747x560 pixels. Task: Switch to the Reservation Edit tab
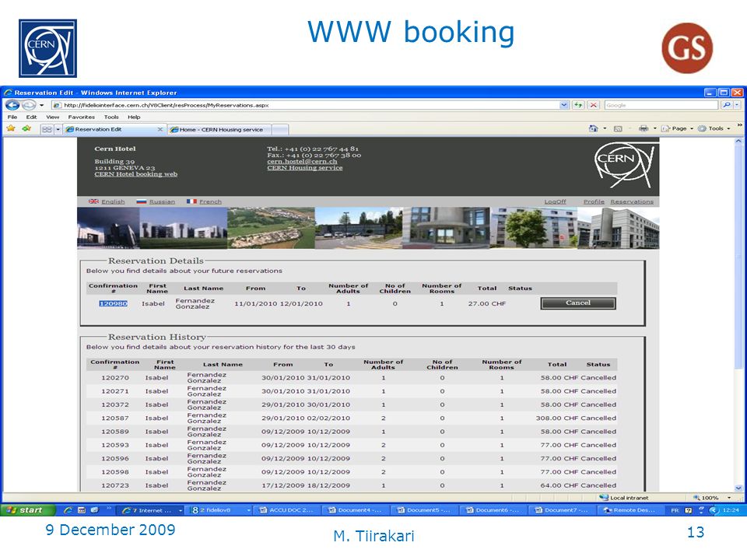[x=110, y=129]
